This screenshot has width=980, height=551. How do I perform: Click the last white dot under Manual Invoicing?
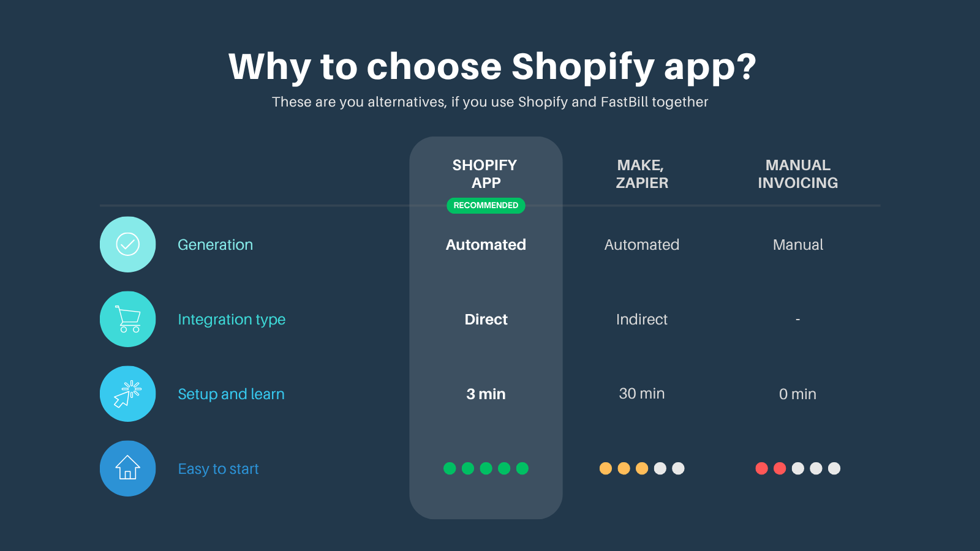834,468
